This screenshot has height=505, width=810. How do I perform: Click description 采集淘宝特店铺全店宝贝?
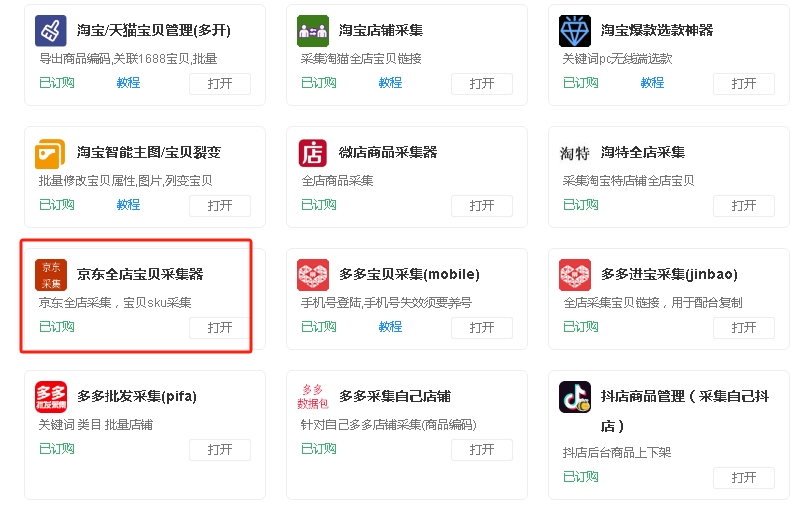(628, 181)
